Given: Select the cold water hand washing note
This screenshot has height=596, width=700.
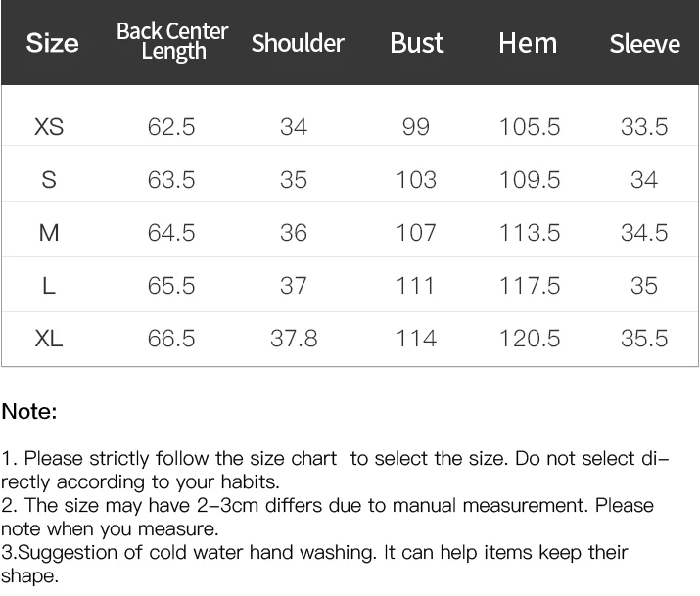Looking at the screenshot, I should (x=314, y=564).
